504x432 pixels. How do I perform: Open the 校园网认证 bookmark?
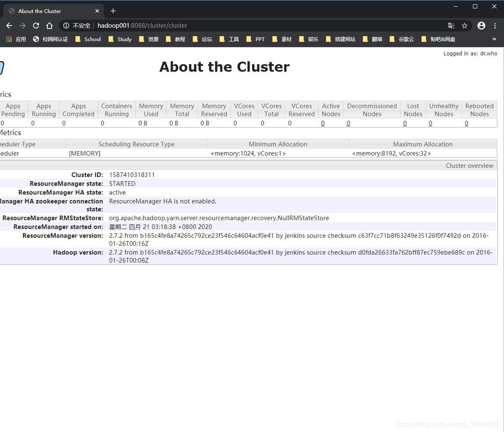(x=50, y=39)
